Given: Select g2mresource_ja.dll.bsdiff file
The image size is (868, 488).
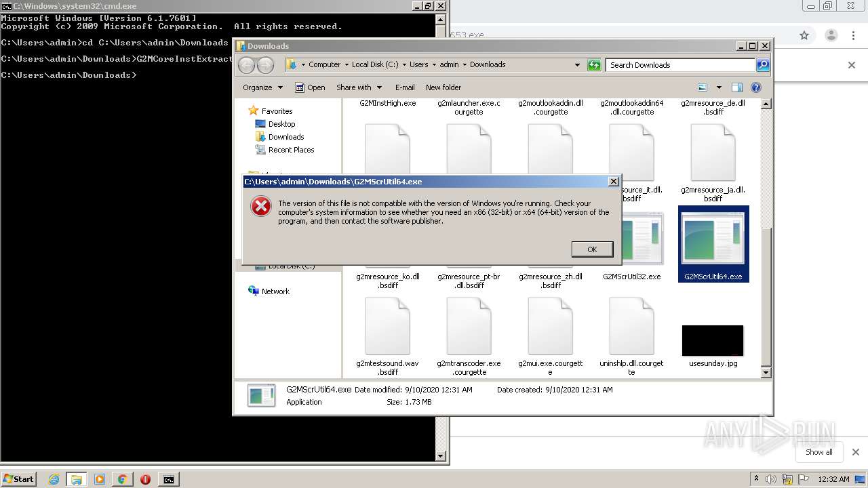Looking at the screenshot, I should click(x=713, y=163).
